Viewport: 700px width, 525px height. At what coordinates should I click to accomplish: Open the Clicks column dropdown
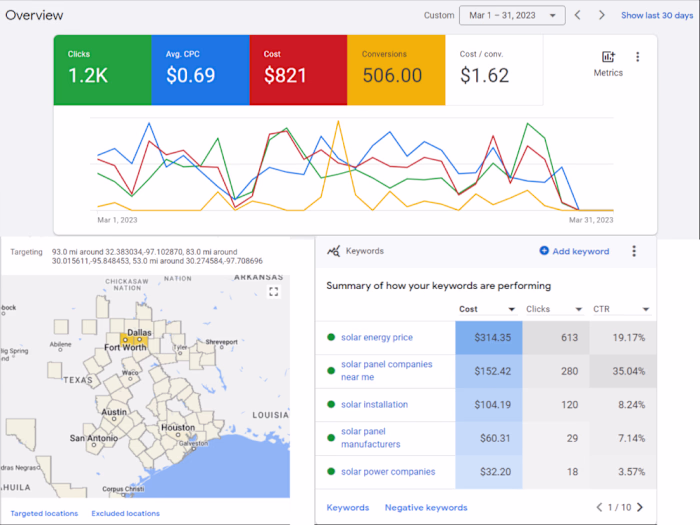click(x=579, y=309)
